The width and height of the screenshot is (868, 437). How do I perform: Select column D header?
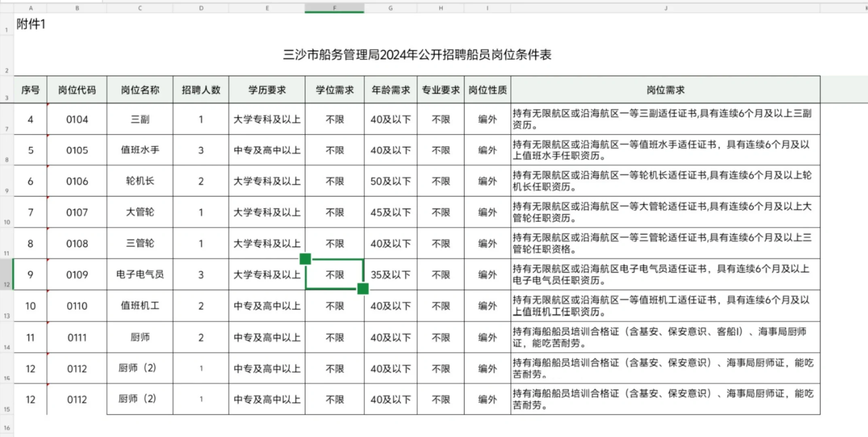click(x=201, y=8)
